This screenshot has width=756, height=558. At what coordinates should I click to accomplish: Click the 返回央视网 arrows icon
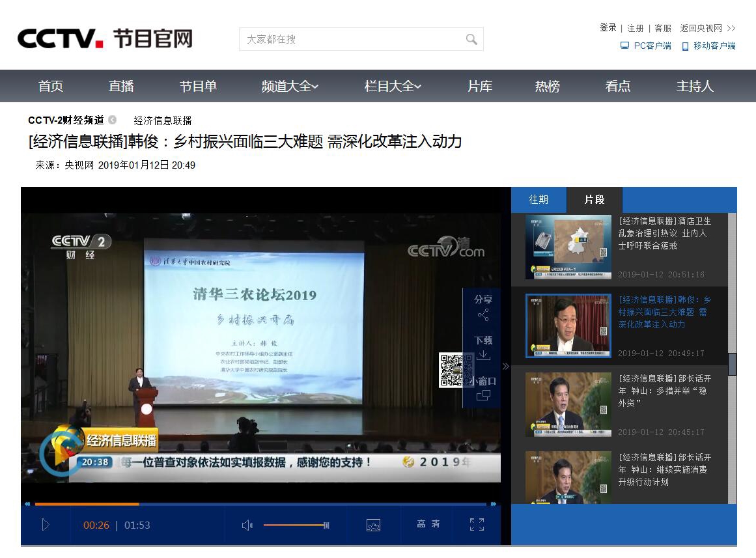731,29
